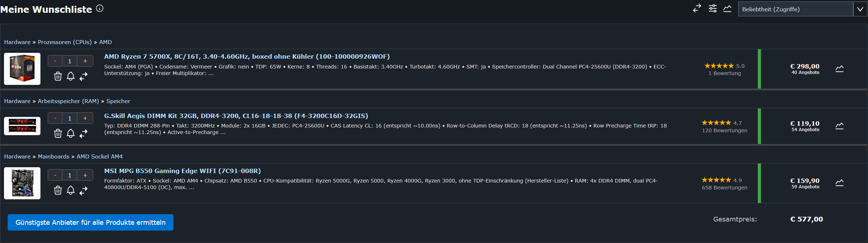Image resolution: width=868 pixels, height=243 pixels.
Task: Click quantity field of G.Skill Aegis kit
Action: pos(70,118)
